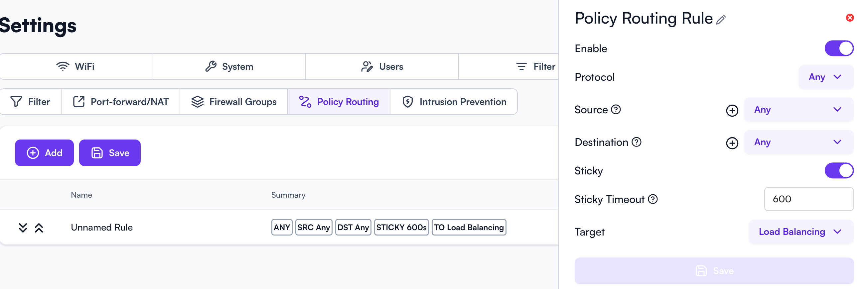Click the Source help question icon
The height and width of the screenshot is (289, 868).
click(x=616, y=109)
